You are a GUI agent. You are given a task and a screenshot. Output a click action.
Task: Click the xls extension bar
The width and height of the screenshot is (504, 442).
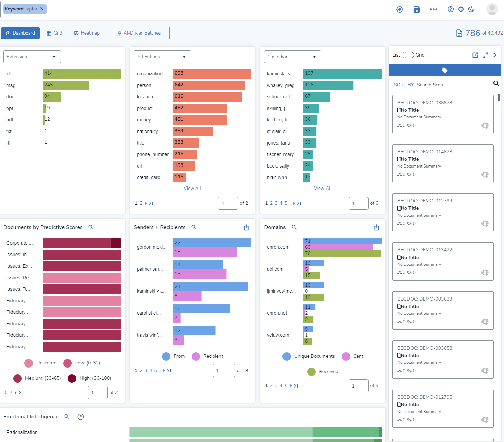pos(82,74)
